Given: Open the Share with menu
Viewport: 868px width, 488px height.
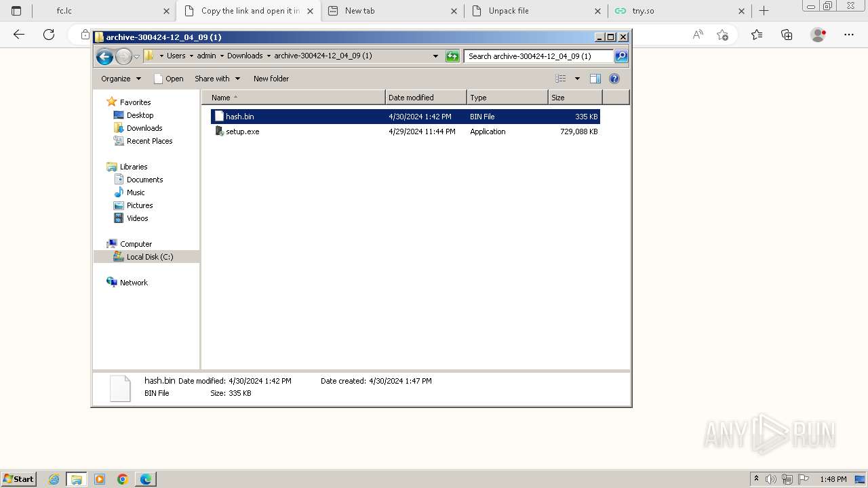Looking at the screenshot, I should coord(217,79).
